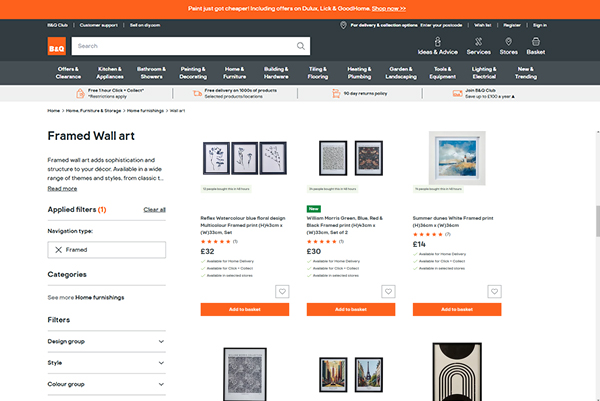Open the Kitchen & Appliances menu
This screenshot has width=600, height=401.
(110, 73)
